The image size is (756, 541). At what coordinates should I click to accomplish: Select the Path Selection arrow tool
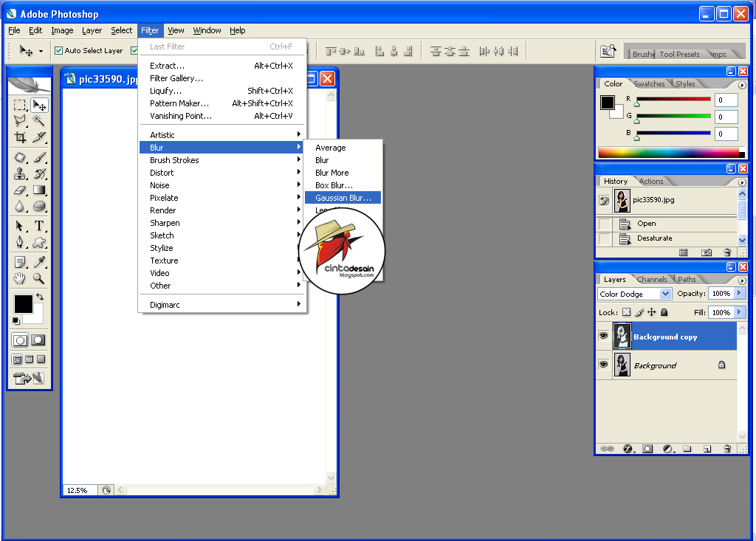coord(20,226)
